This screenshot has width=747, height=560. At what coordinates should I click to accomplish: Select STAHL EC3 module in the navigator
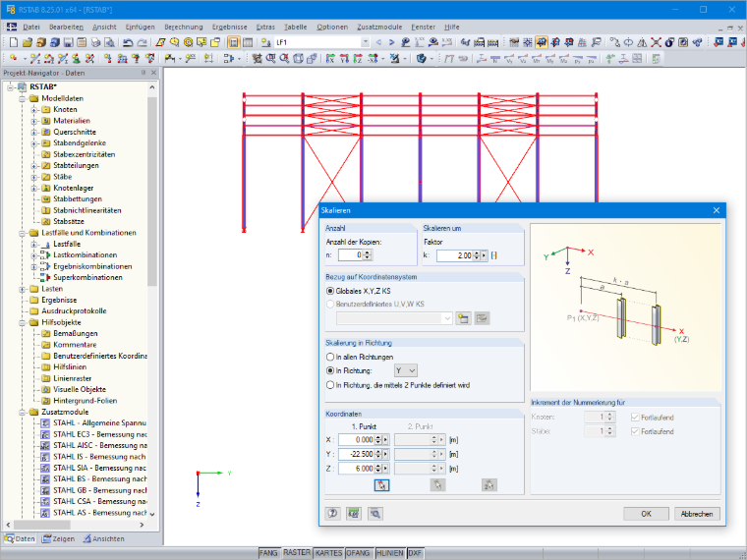point(99,434)
